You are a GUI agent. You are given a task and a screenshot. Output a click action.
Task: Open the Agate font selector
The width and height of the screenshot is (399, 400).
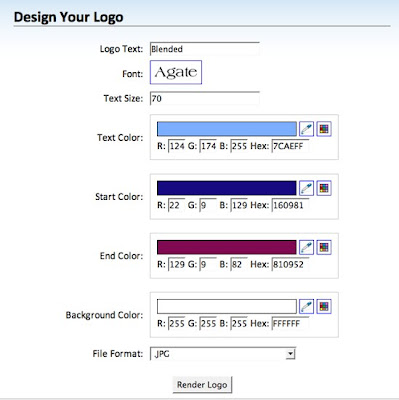176,72
